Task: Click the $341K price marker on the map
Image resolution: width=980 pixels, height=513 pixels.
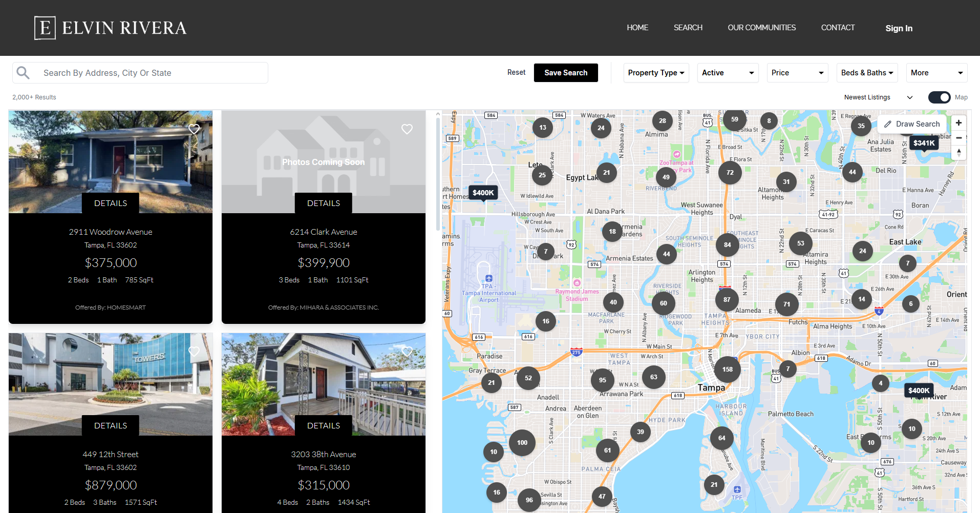Action: click(x=924, y=143)
